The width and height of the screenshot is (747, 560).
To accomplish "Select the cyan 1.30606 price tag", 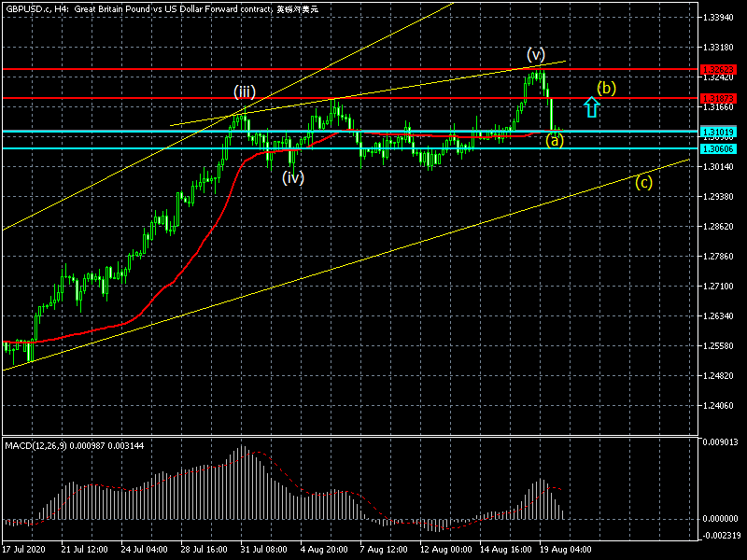I will (720, 148).
